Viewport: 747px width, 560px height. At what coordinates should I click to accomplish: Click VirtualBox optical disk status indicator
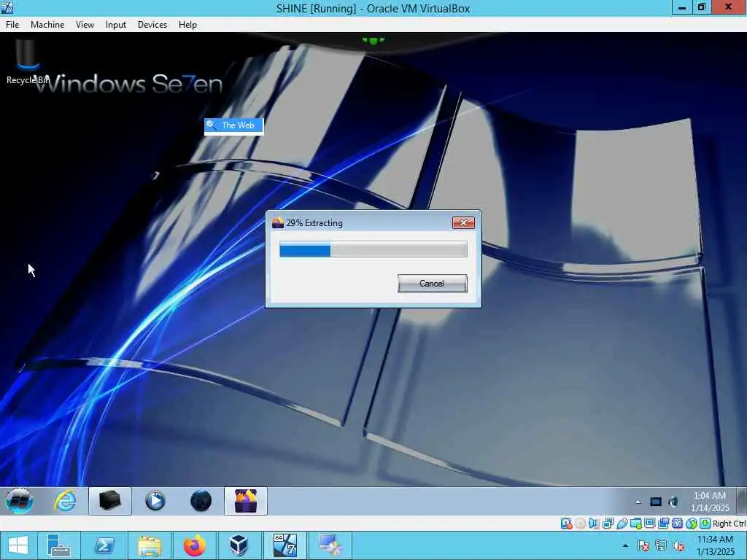coord(580,524)
